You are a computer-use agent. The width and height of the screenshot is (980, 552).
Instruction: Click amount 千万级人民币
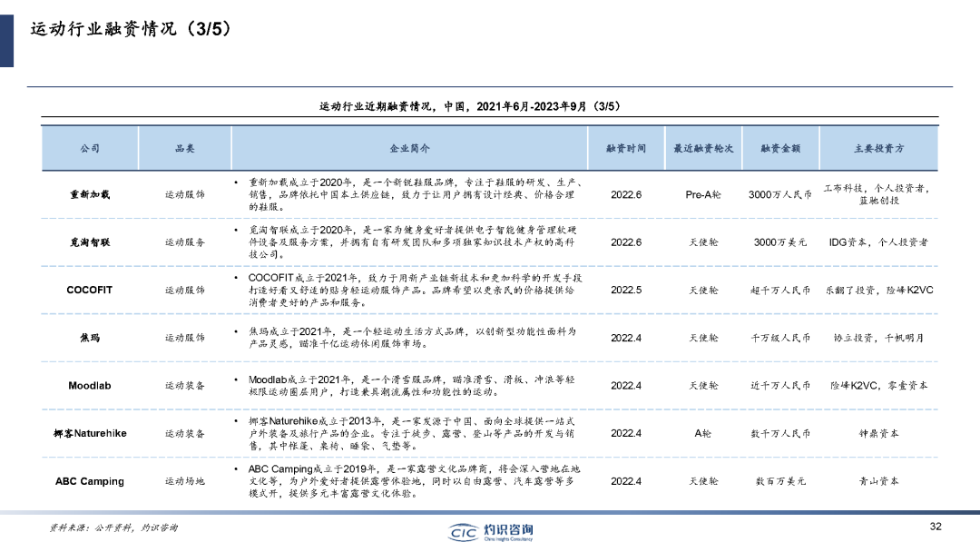(780, 338)
